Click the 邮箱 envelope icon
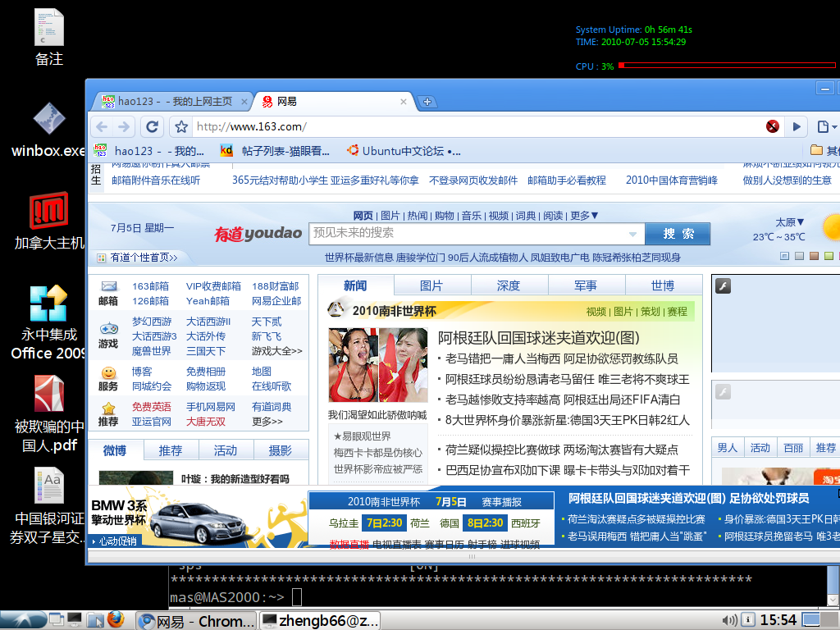The image size is (840, 630). coord(109,286)
